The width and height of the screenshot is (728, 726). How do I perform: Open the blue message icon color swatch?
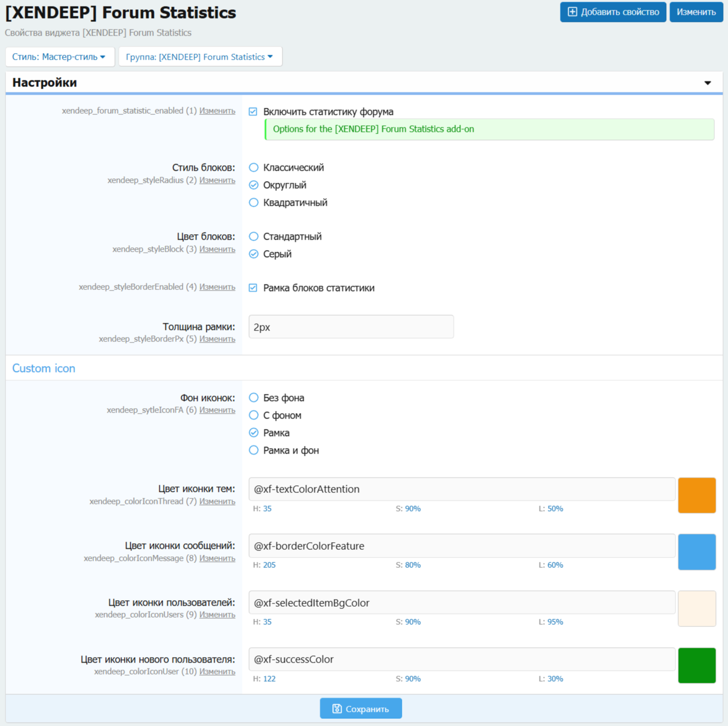(696, 552)
